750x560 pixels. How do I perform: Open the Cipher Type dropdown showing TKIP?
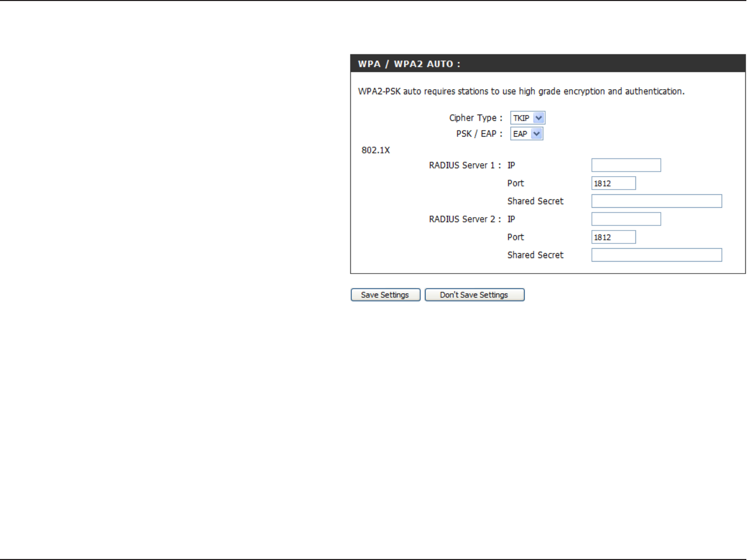528,118
